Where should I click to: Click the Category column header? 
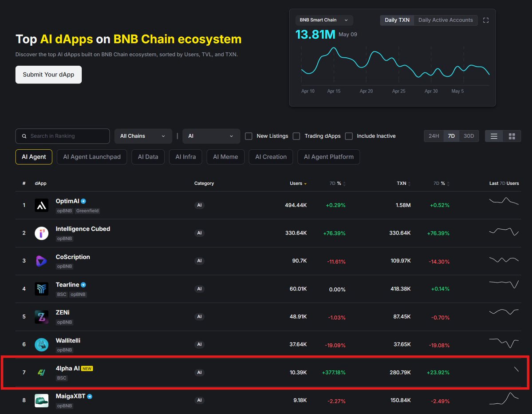(204, 183)
